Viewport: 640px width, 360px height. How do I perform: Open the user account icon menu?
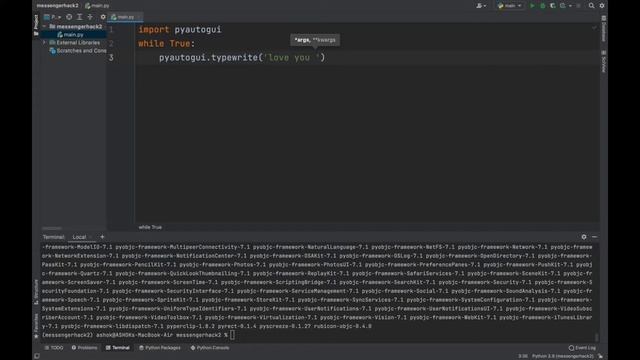[481, 6]
